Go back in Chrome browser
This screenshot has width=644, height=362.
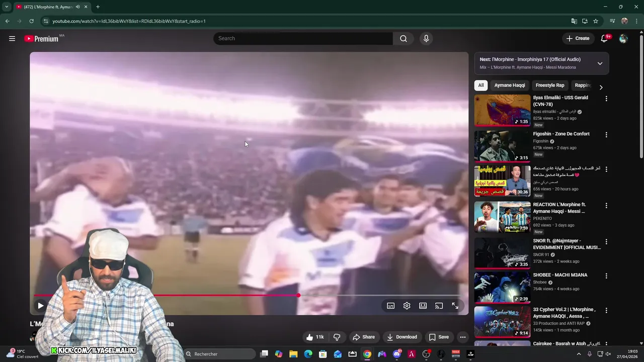(7, 21)
